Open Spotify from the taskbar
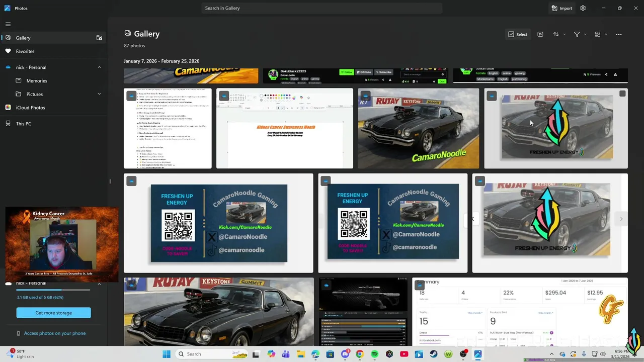 pyautogui.click(x=374, y=354)
